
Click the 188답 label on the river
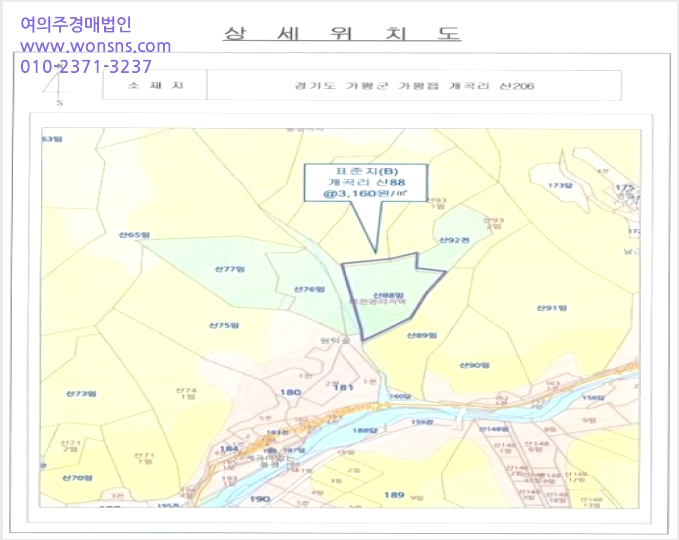point(365,430)
